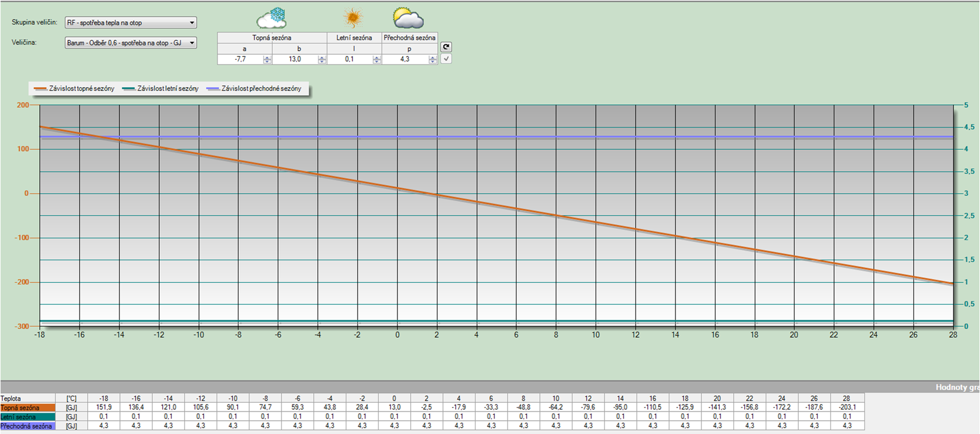Click the stepper for parameter p

pos(433,59)
